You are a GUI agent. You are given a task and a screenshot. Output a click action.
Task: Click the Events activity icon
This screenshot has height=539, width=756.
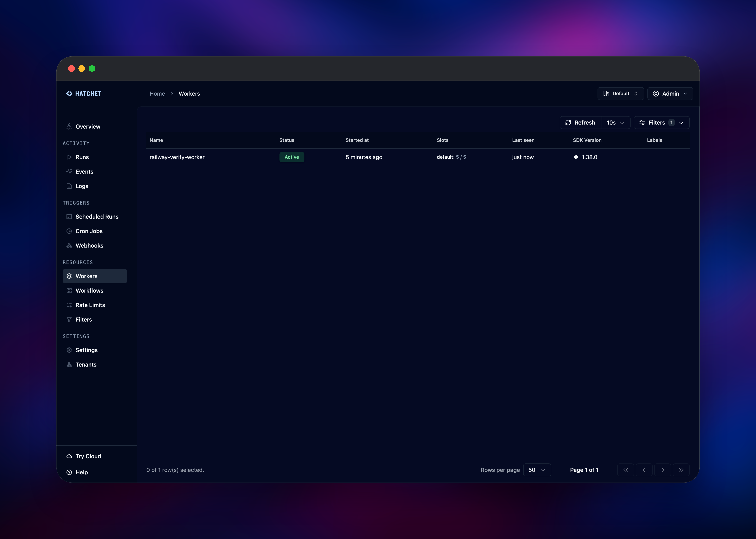pos(69,172)
